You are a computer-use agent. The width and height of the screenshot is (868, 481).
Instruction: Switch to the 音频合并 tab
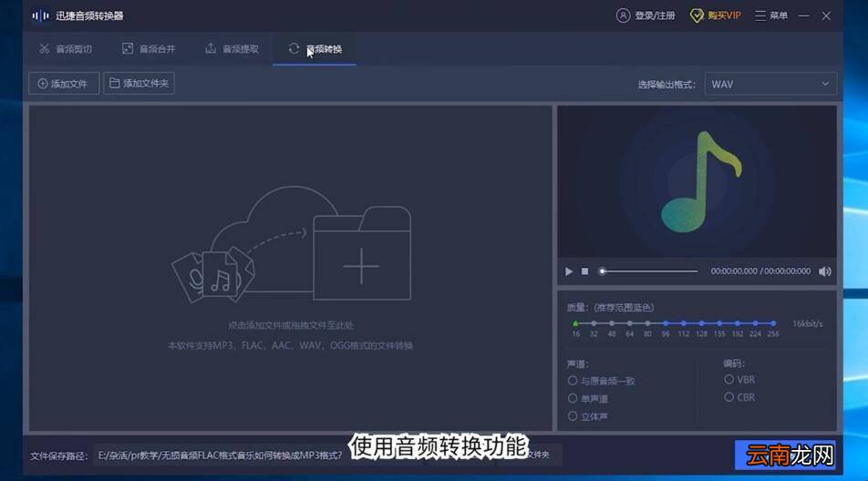[x=149, y=49]
